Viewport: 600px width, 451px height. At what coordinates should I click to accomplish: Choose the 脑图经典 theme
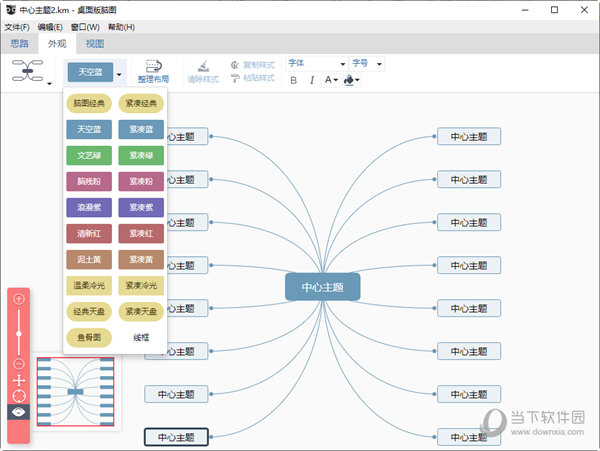coord(89,103)
